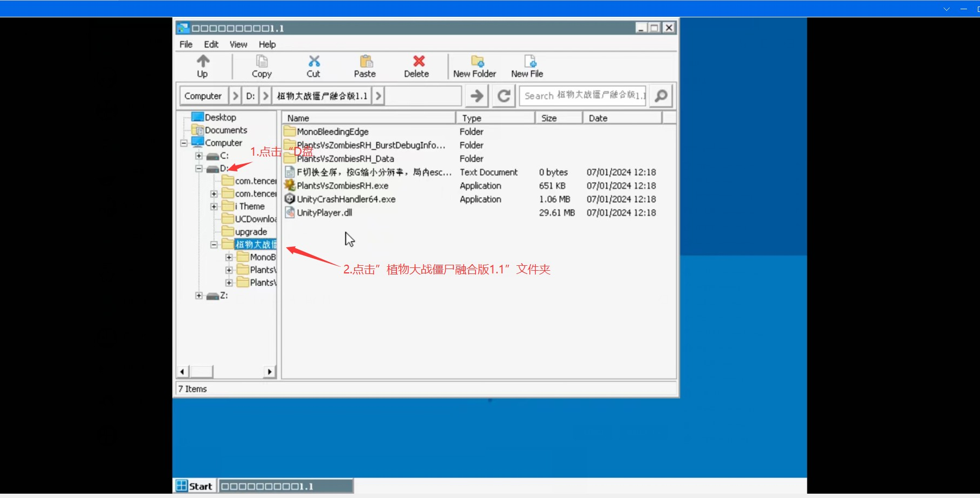The image size is (980, 498).
Task: Click the taskbar window button
Action: (286, 486)
